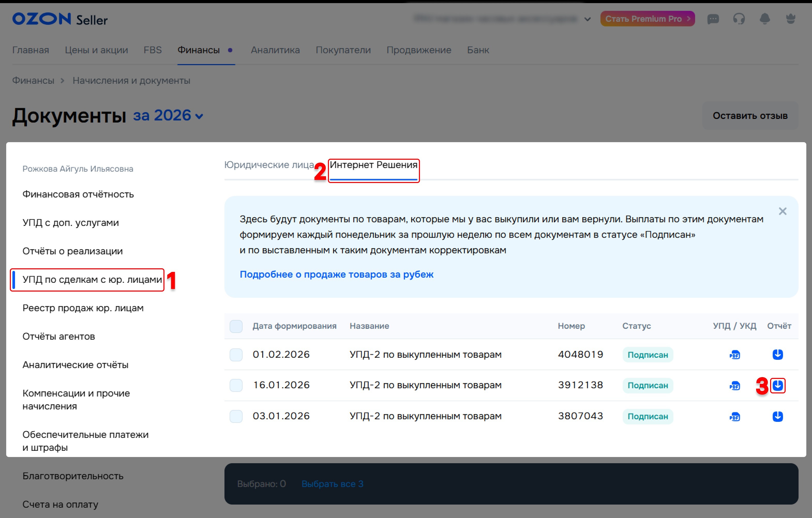
Task: Download report for document 3912138
Action: point(777,385)
